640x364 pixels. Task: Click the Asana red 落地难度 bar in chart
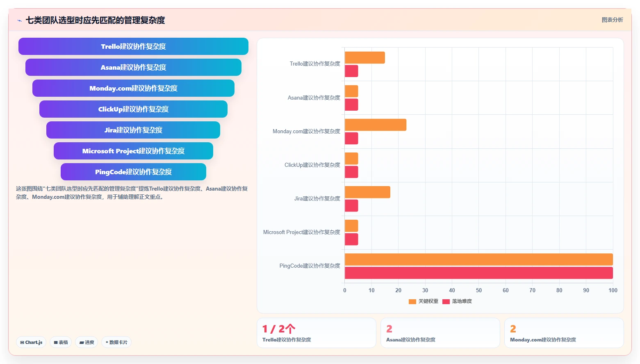(351, 105)
